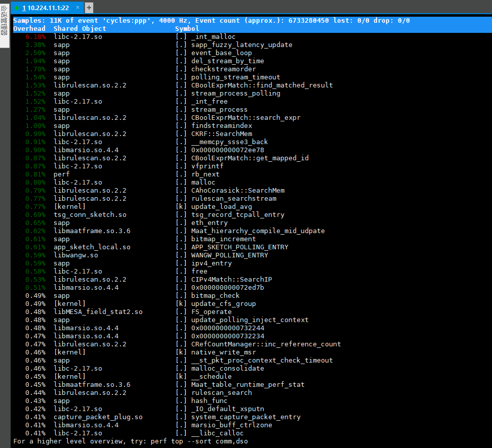
Task: Click the WANGW_POLLING_ENTRY symbol
Action: pyautogui.click(x=229, y=255)
